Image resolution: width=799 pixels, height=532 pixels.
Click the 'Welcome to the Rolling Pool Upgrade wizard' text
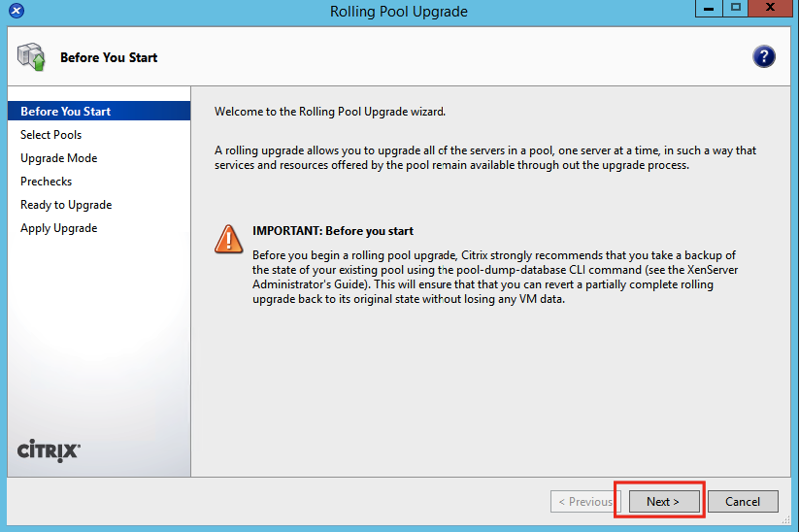[x=330, y=112]
